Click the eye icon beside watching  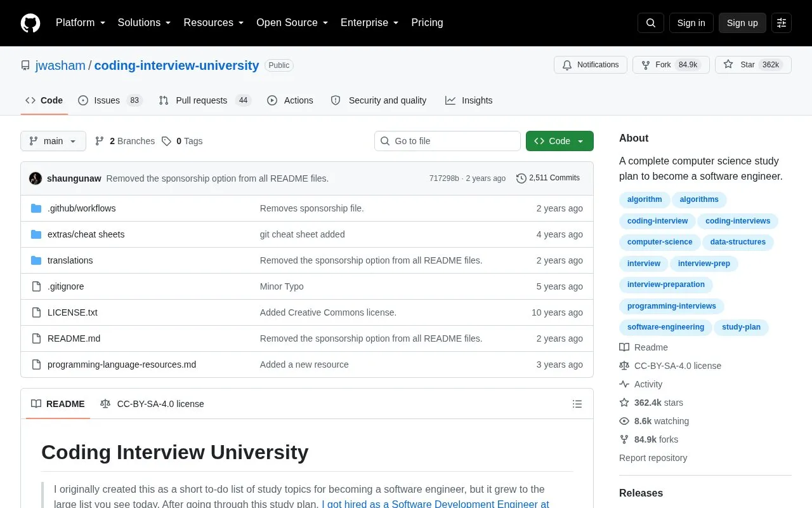tap(624, 421)
